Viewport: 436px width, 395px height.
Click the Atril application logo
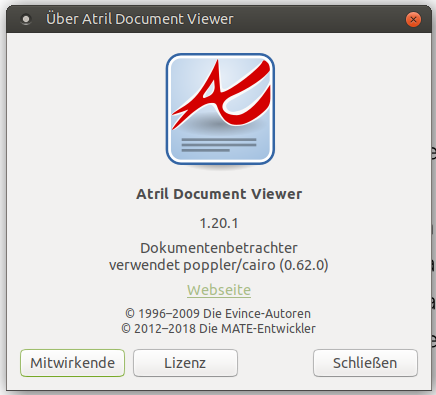click(220, 110)
